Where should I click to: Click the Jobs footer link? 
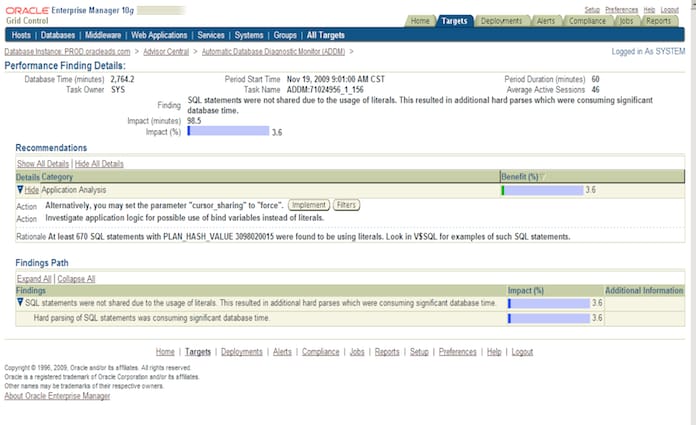point(357,352)
